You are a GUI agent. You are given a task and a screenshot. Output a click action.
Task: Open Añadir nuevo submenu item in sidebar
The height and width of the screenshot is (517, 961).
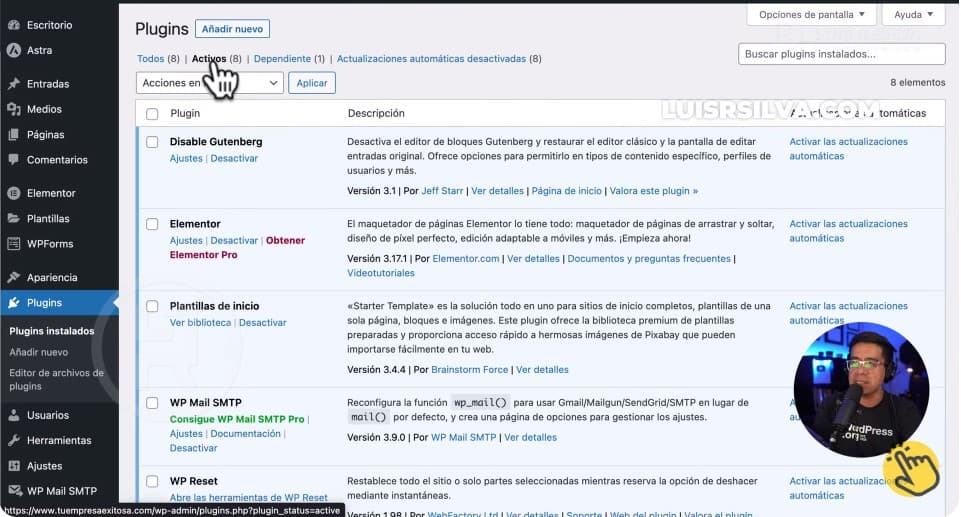click(39, 352)
